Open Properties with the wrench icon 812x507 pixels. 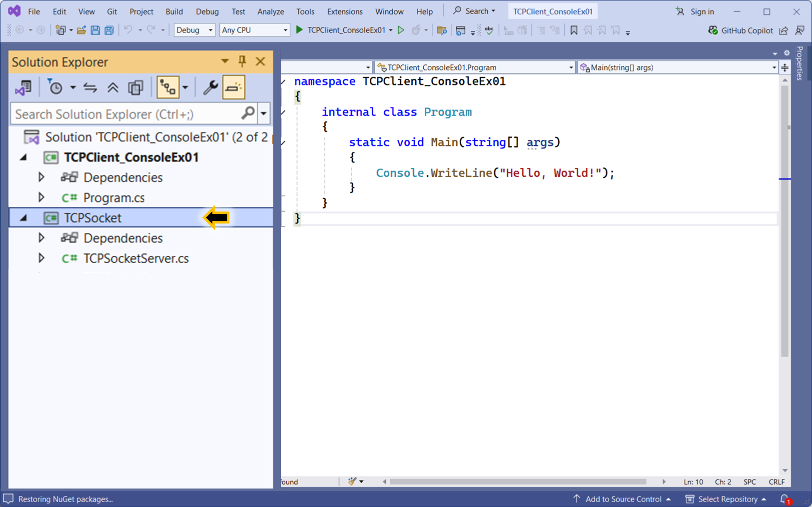(210, 88)
